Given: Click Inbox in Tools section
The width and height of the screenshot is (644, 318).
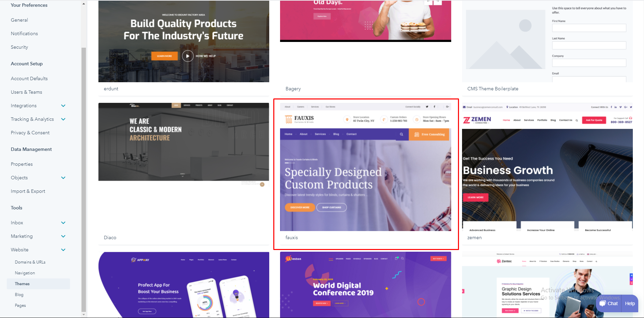Looking at the screenshot, I should click(x=17, y=223).
